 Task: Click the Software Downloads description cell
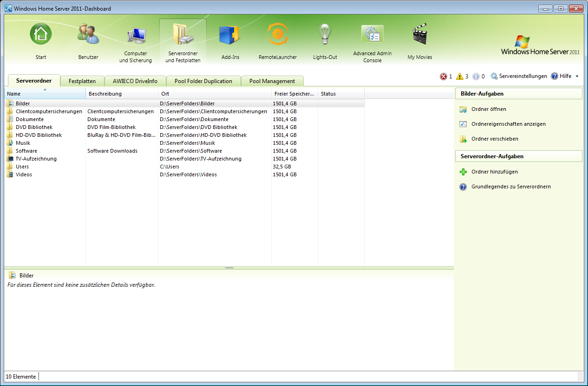[x=112, y=151]
